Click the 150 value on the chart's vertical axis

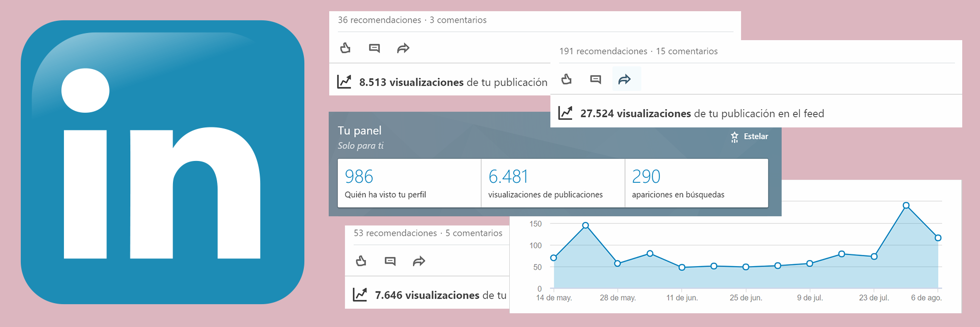point(536,224)
